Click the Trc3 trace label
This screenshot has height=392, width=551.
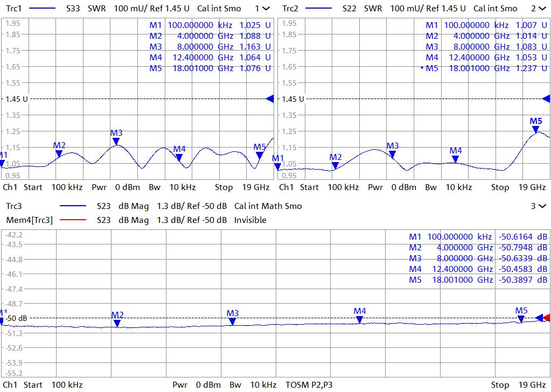pos(15,206)
